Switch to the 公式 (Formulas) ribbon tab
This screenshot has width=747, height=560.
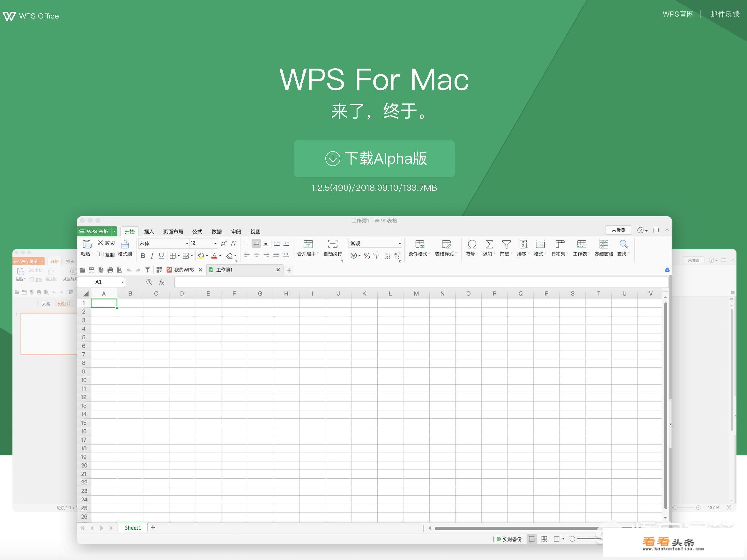197,232
